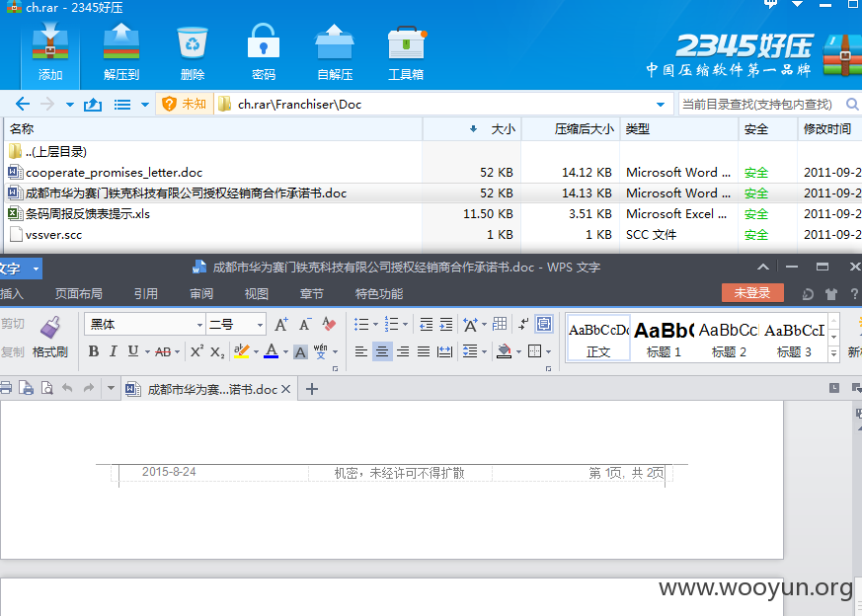Click the clear formatting eraser icon
This screenshot has width=862, height=616.
pyautogui.click(x=329, y=324)
